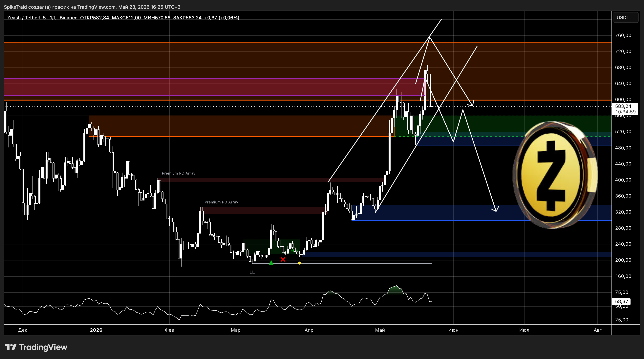This screenshot has height=359, width=644.
Task: Click the Zcash / TetherUS symbol title
Action: (26, 18)
